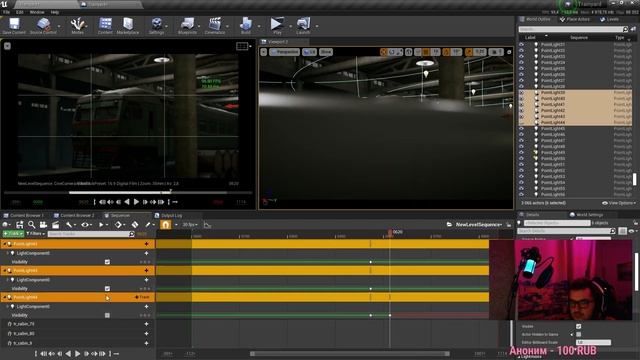Open the File menu
Image resolution: width=640 pixels, height=360 pixels.
click(x=7, y=12)
